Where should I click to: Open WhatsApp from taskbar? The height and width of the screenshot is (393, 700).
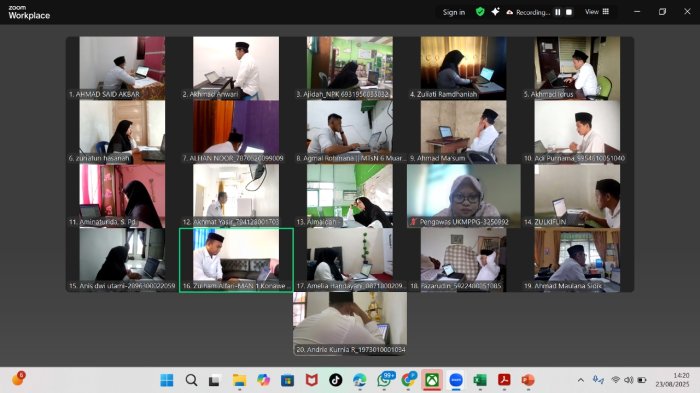[384, 380]
